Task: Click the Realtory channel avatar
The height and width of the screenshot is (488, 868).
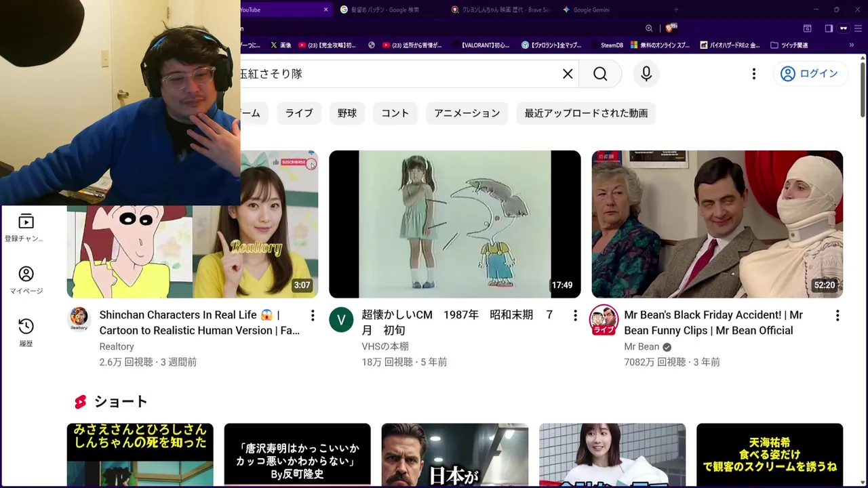Action: [x=79, y=319]
